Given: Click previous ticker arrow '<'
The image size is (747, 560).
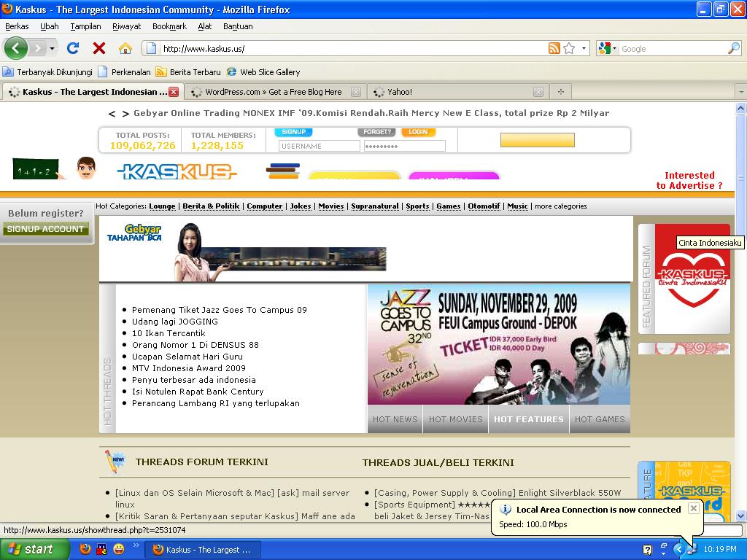Looking at the screenshot, I should pyautogui.click(x=112, y=113).
